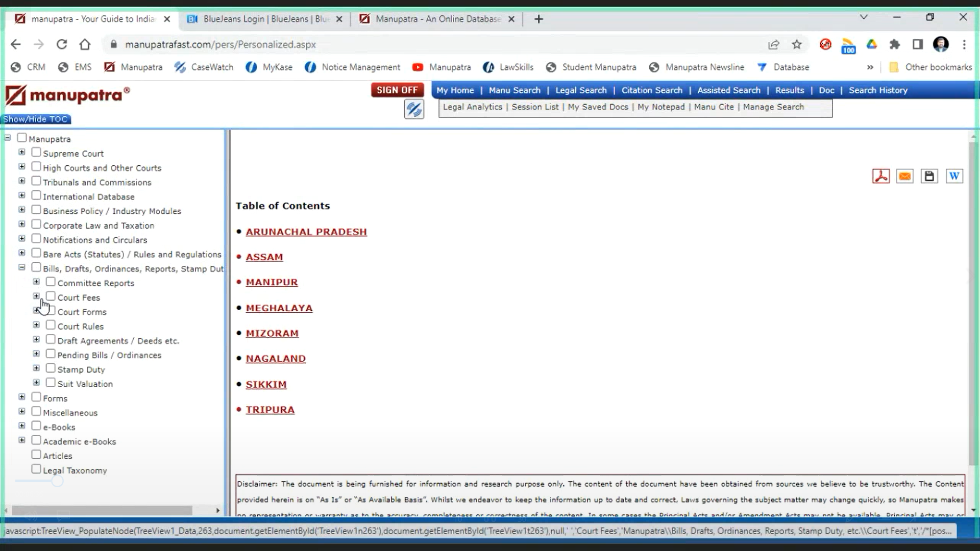Open a new browser tab
Image resolution: width=980 pixels, height=551 pixels.
[x=538, y=19]
